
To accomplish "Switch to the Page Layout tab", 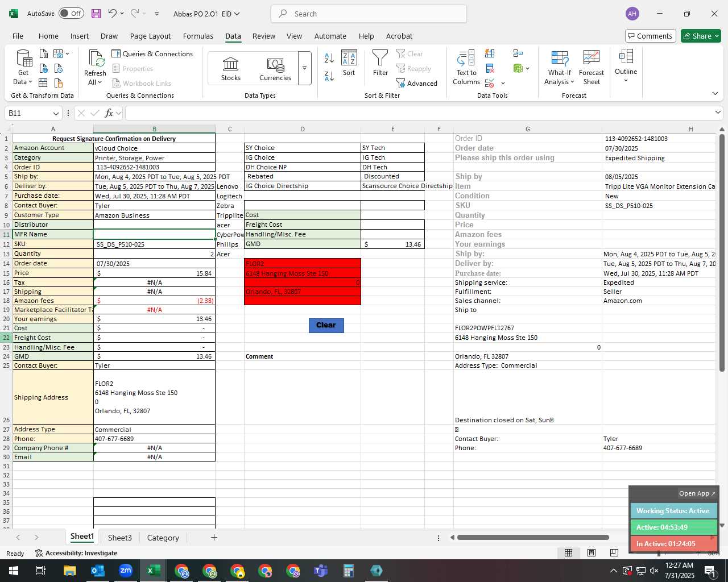I will coord(150,36).
